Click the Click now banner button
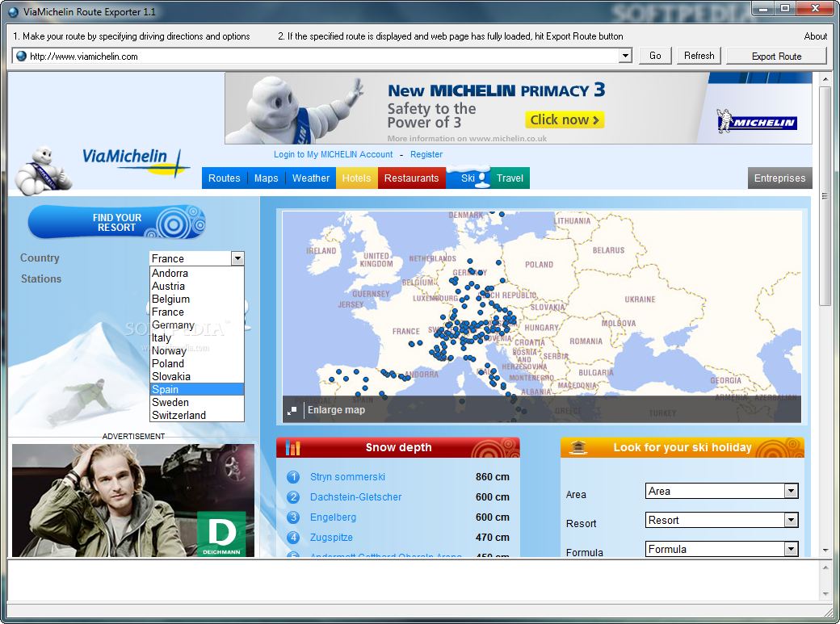840x624 pixels. [x=565, y=119]
